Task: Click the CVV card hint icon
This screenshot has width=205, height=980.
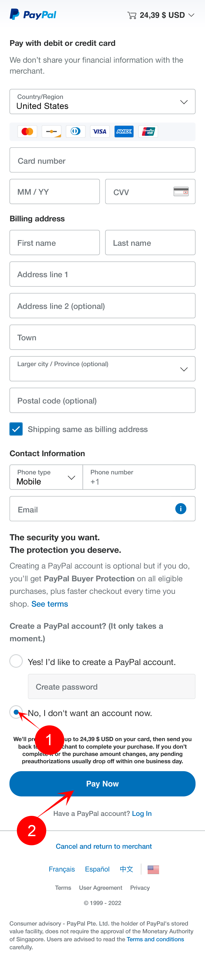Action: coord(181,191)
